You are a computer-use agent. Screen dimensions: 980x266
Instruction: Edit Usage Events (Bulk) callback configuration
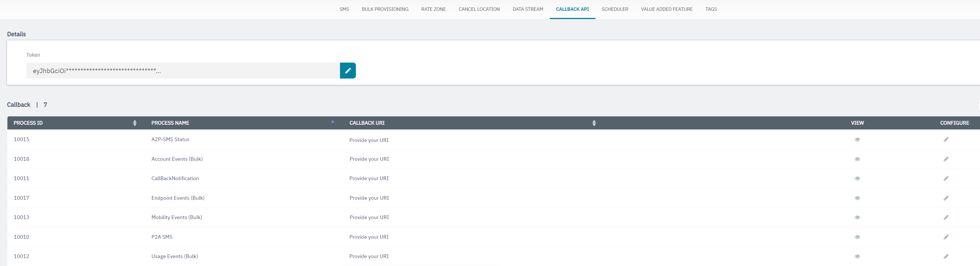click(x=946, y=257)
